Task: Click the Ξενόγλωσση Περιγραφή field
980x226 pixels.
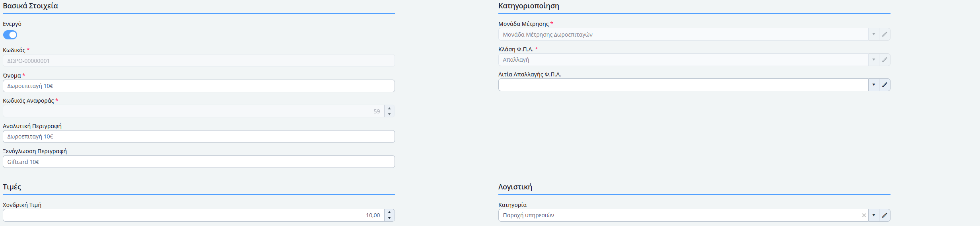Action: click(199, 162)
